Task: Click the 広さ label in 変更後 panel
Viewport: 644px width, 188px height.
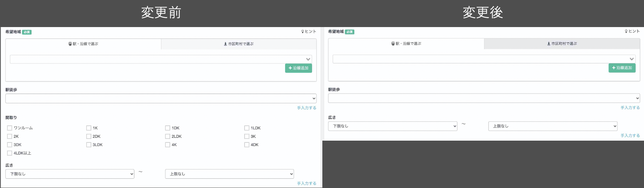Action: pos(332,117)
